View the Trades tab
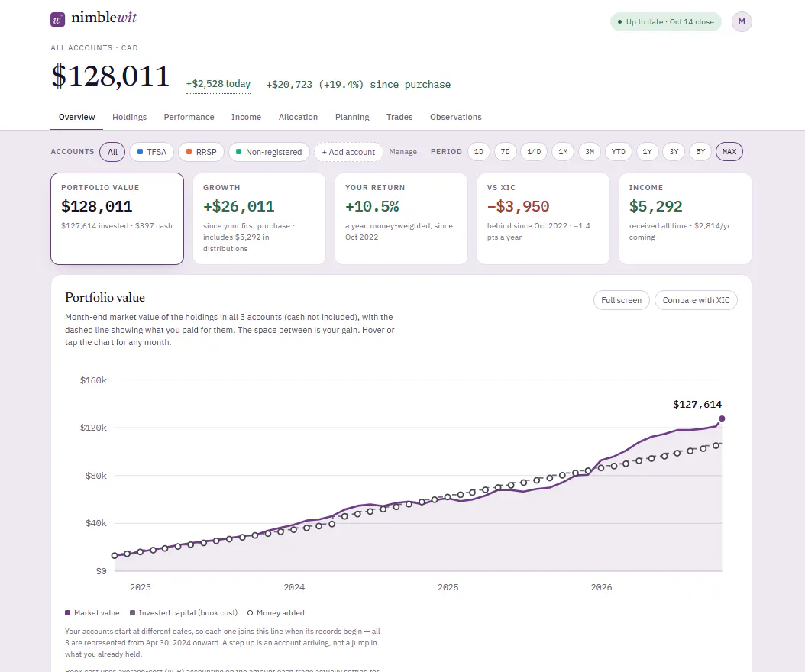The width and height of the screenshot is (805, 672). (399, 117)
